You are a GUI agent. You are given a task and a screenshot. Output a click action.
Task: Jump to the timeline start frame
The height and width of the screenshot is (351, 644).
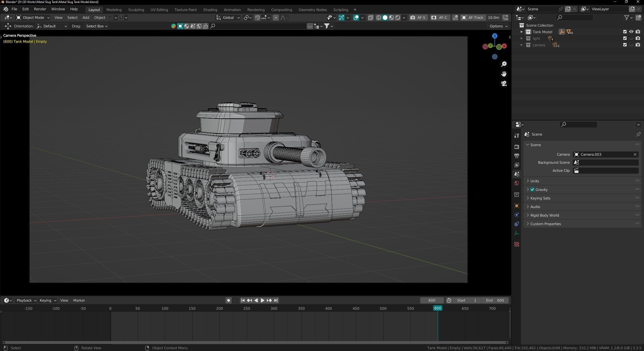coord(243,300)
